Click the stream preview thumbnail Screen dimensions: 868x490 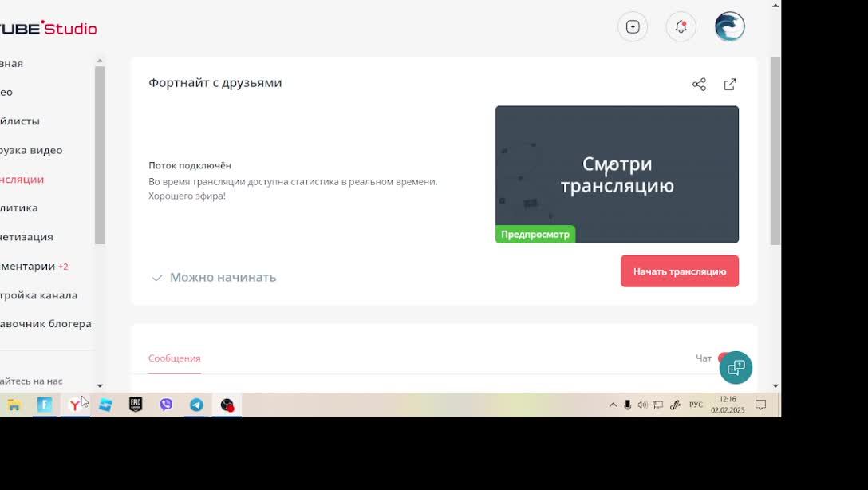coord(617,175)
